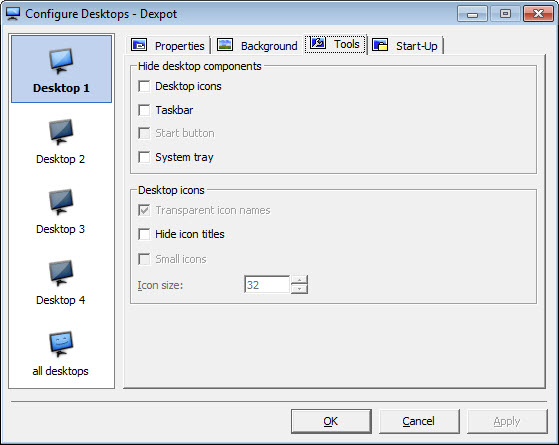
Task: Click the Icon size input field
Action: (267, 285)
